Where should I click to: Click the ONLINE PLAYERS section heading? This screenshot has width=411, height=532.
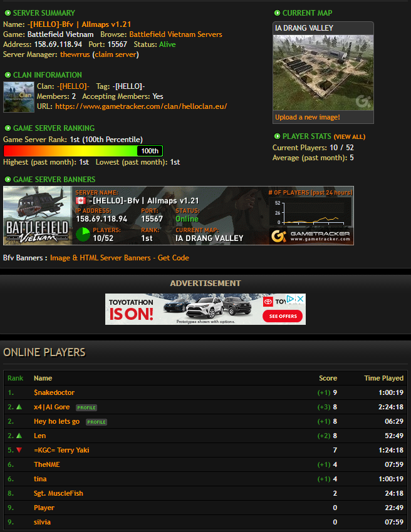click(x=44, y=352)
